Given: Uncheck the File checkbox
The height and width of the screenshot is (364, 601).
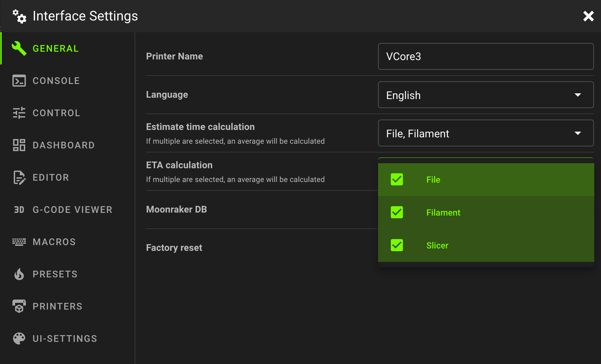Looking at the screenshot, I should tap(397, 179).
